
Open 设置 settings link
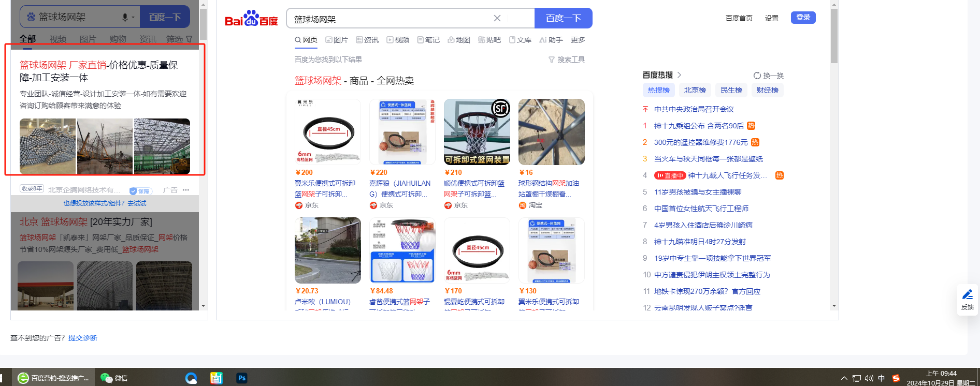pos(772,18)
